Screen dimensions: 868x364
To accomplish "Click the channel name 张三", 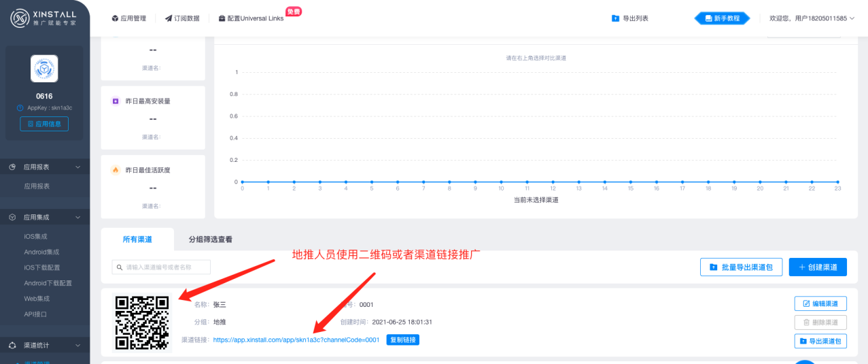I will click(220, 305).
